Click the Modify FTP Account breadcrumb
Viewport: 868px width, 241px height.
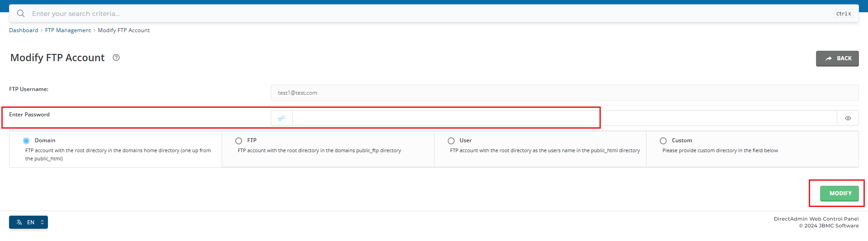[x=123, y=30]
